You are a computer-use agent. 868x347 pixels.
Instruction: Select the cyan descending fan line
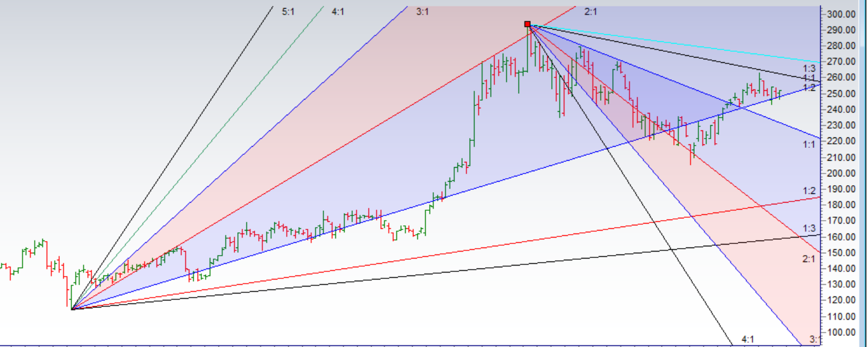point(698,47)
